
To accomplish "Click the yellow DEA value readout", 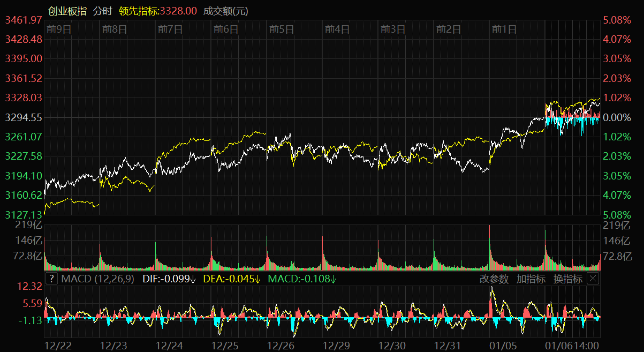I will click(232, 279).
